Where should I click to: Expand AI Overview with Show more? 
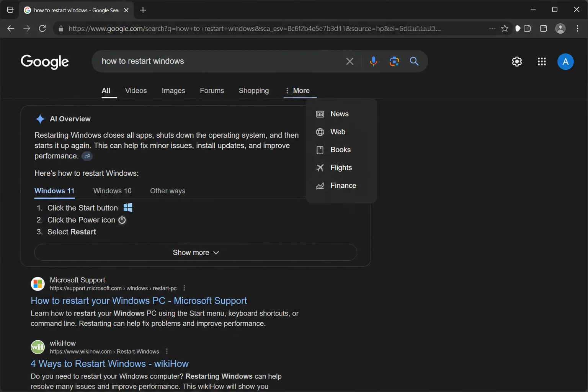point(196,253)
